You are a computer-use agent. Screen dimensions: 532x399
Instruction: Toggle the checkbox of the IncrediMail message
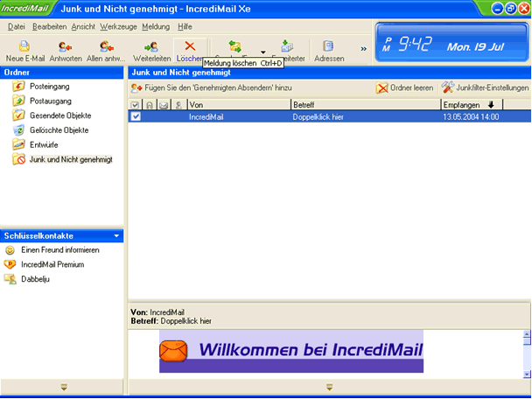pos(136,116)
